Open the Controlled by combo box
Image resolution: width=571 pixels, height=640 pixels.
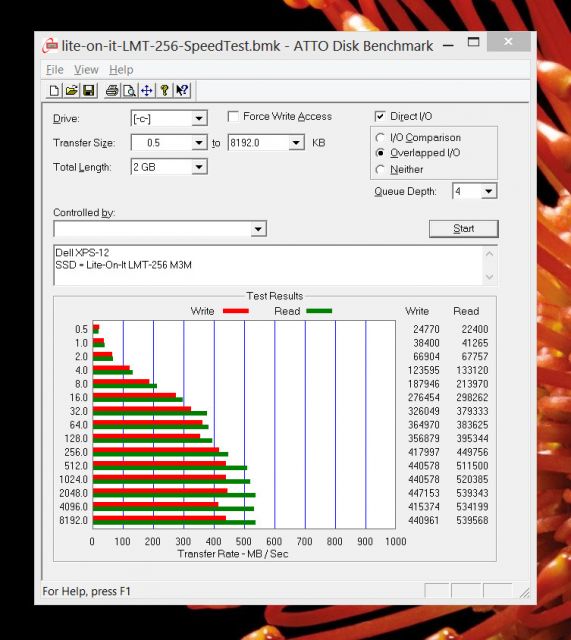(160, 229)
